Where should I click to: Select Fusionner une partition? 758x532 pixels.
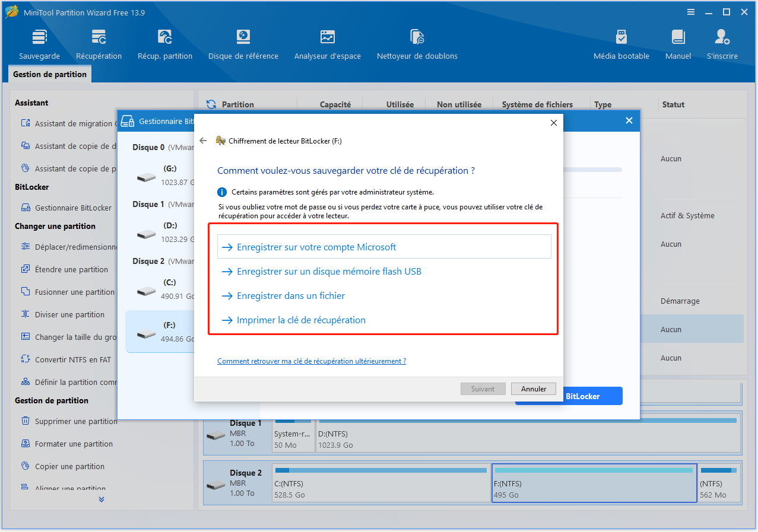point(68,292)
